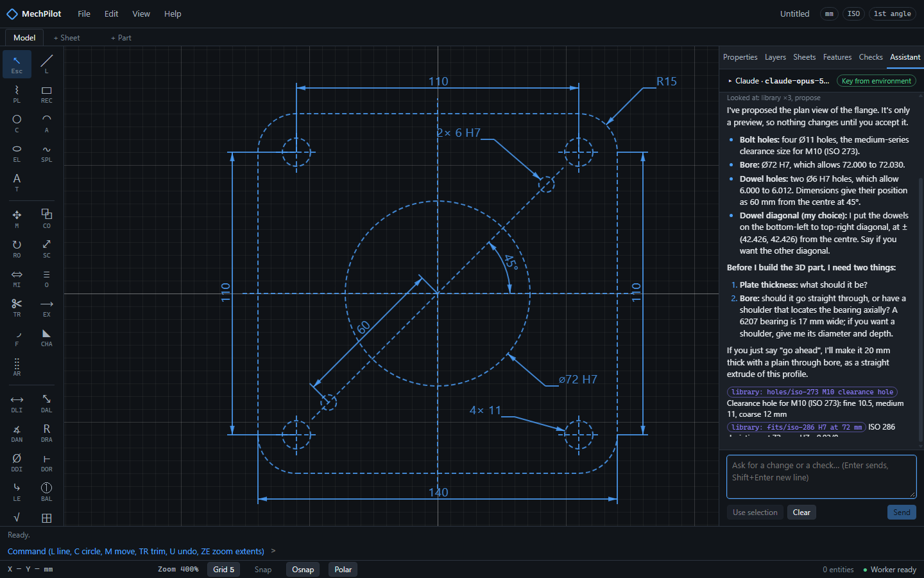Screen dimensions: 924x578
Task: Select the Text tool labeled T
Action: (x=17, y=182)
